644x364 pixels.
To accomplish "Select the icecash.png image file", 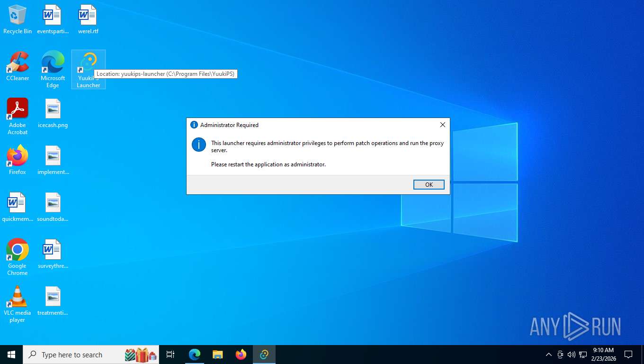I will (53, 114).
